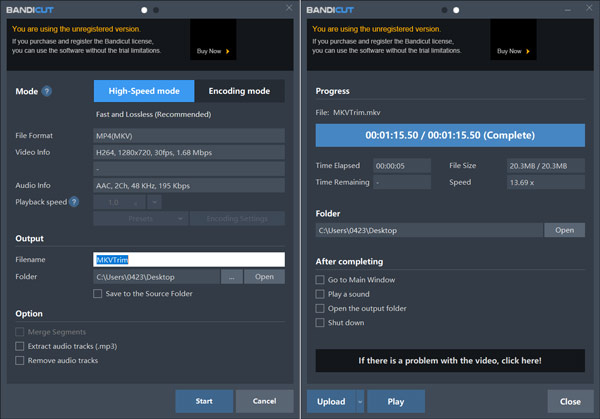
Task: Enable Extract audio tracks (.mp3)
Action: (x=20, y=346)
